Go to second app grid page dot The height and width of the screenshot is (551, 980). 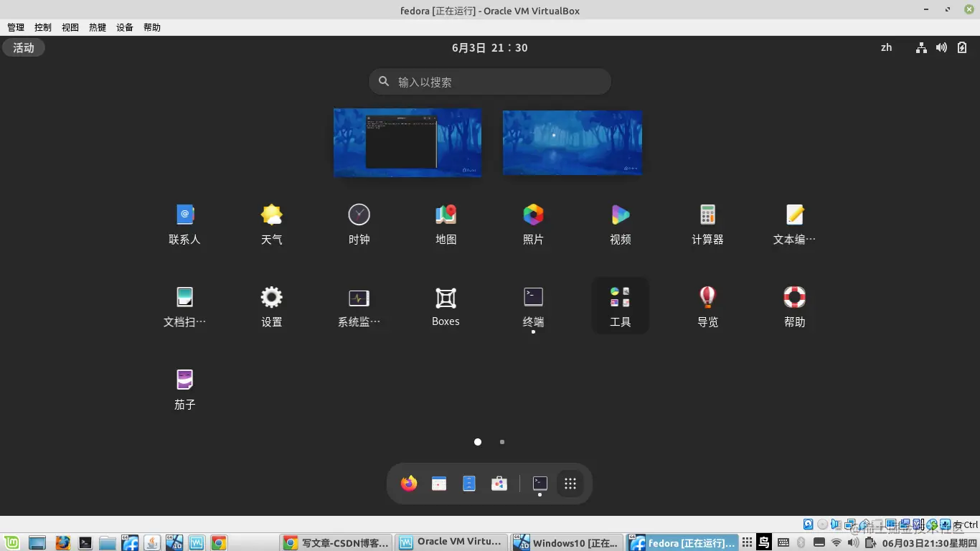point(502,442)
